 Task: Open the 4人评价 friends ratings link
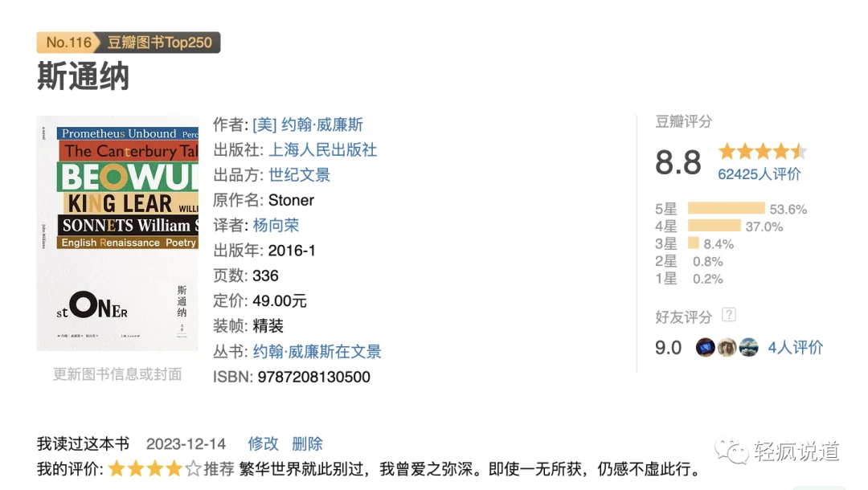point(796,347)
